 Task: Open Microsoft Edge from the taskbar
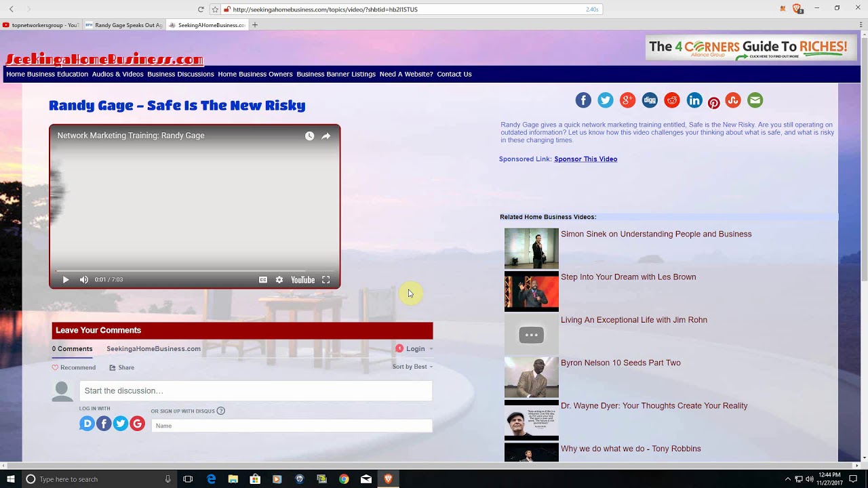point(211,479)
